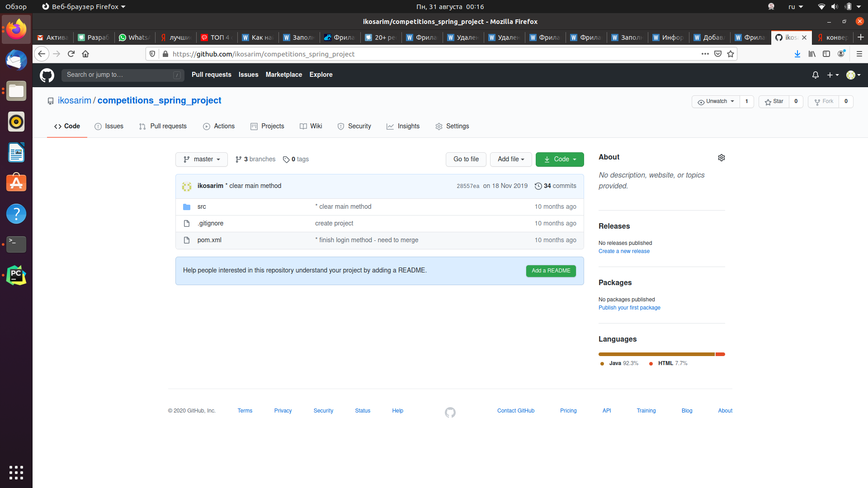
Task: Open the Firefox library icon
Action: [x=812, y=54]
